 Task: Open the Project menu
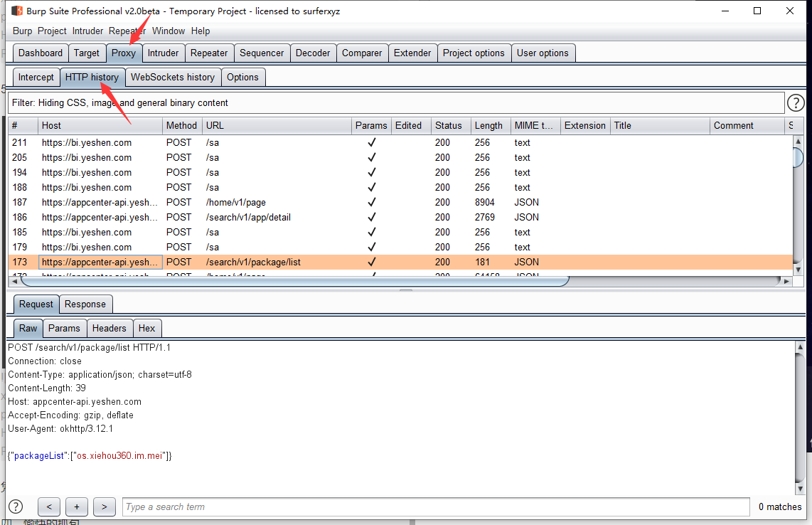click(x=52, y=31)
